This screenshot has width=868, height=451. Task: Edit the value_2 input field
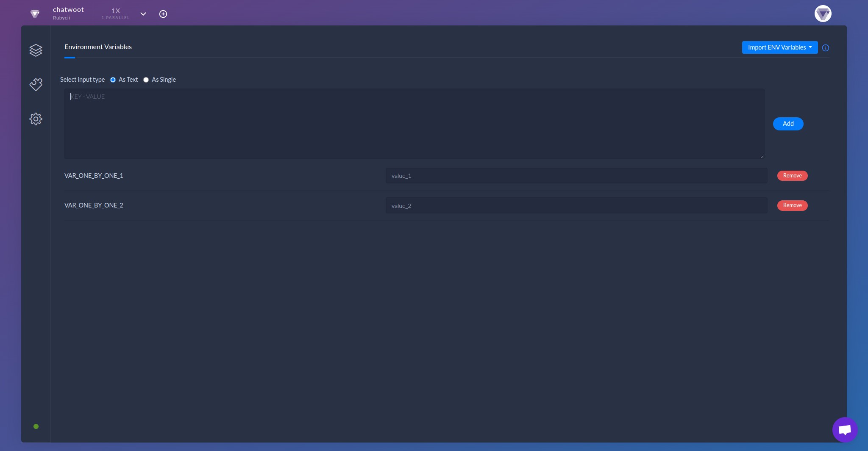click(x=576, y=205)
